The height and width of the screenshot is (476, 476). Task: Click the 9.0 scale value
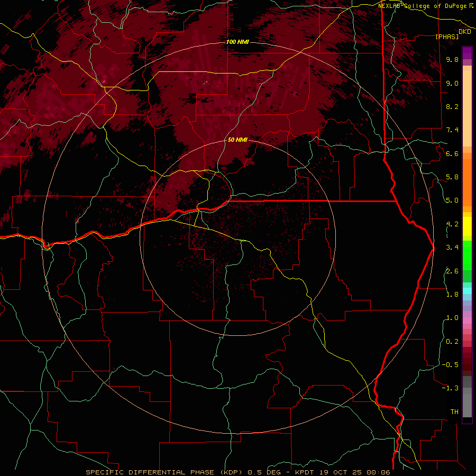(x=452, y=83)
